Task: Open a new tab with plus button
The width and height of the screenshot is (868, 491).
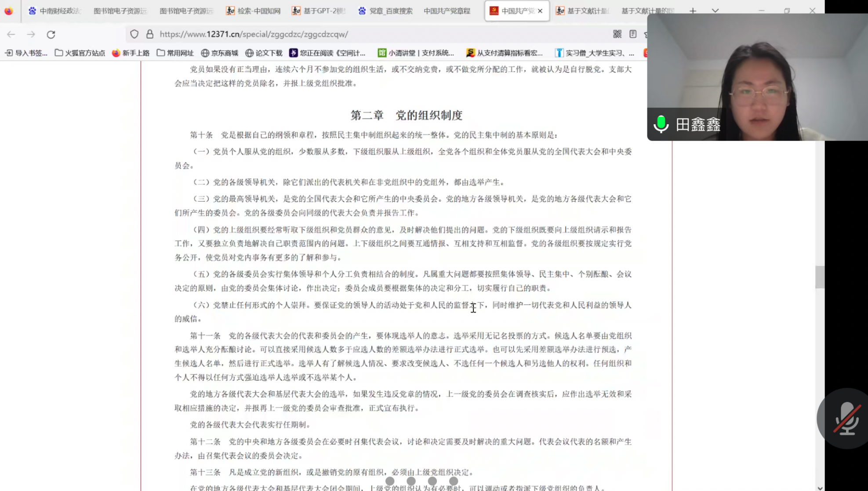Action: 693,11
